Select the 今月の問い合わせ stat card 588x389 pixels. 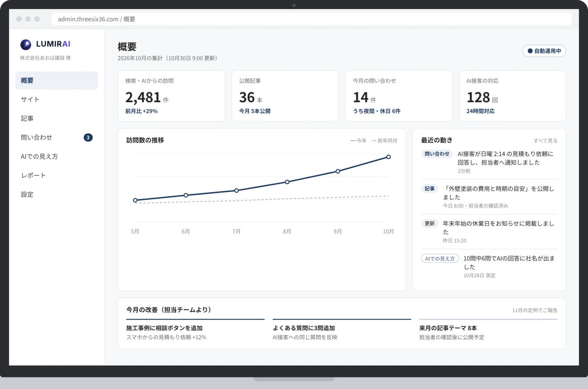(399, 96)
